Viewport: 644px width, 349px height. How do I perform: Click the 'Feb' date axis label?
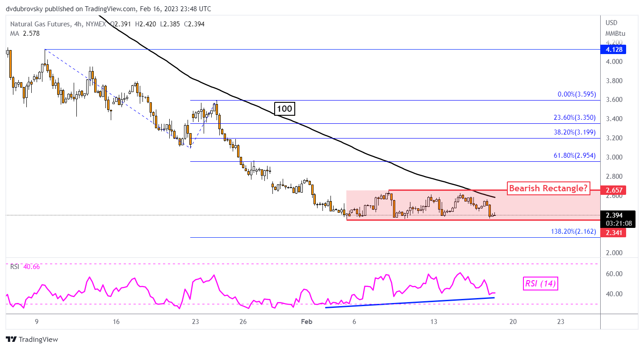tap(306, 322)
